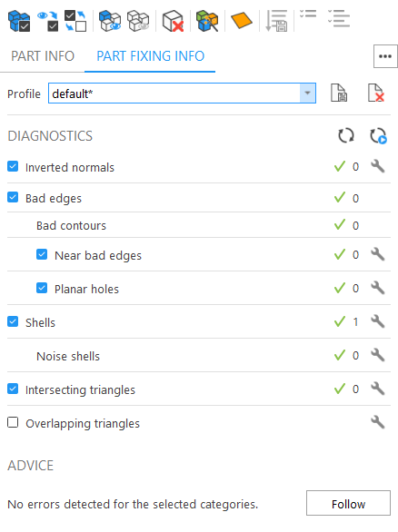398x532 pixels.
Task: Click the wrench icon beside Shells
Action: pos(378,321)
